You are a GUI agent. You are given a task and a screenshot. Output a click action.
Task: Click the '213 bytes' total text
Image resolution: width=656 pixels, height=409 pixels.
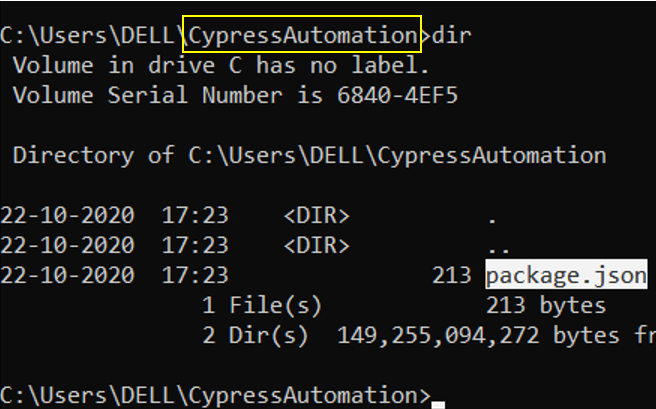point(546,305)
